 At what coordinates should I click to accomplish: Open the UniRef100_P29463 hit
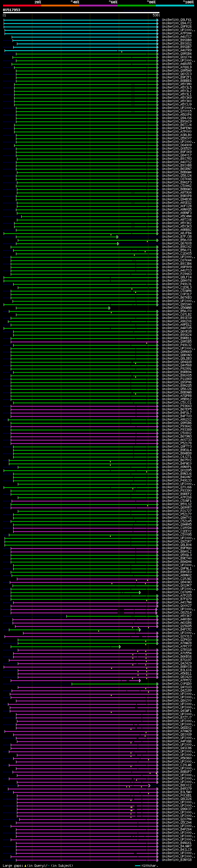coord(176,274)
